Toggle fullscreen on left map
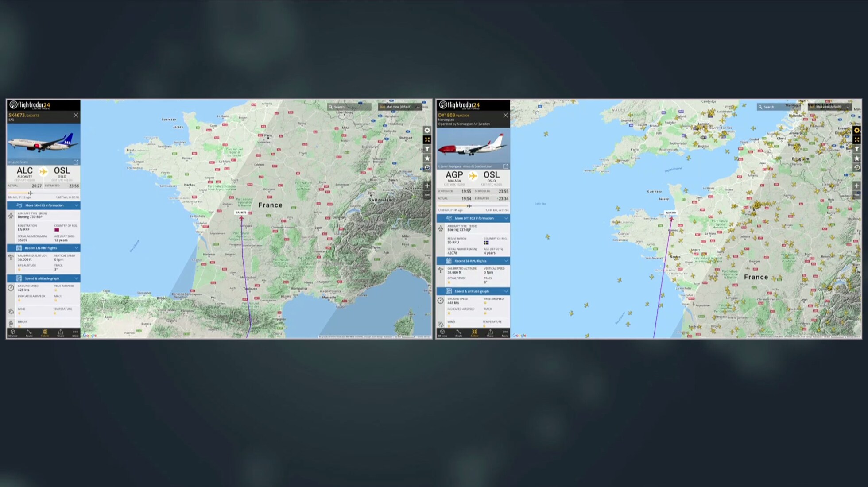868x487 pixels. (427, 139)
